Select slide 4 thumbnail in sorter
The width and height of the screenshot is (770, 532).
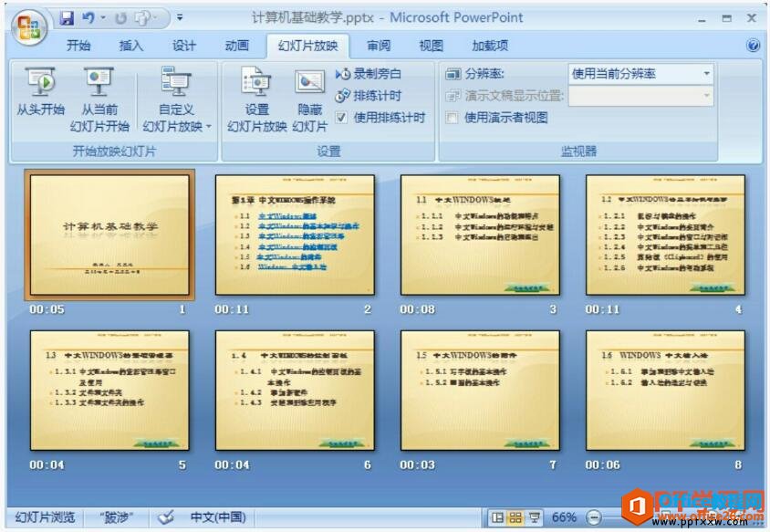[665, 235]
